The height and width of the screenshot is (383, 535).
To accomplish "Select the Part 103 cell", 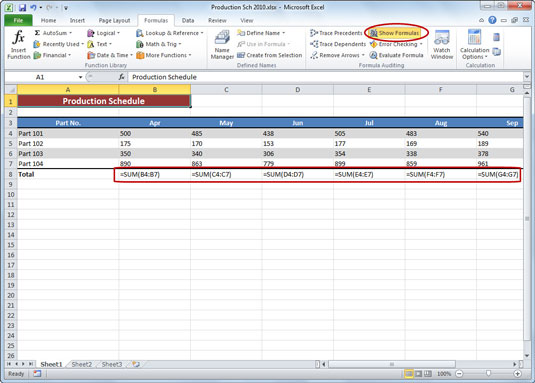I will click(x=68, y=153).
